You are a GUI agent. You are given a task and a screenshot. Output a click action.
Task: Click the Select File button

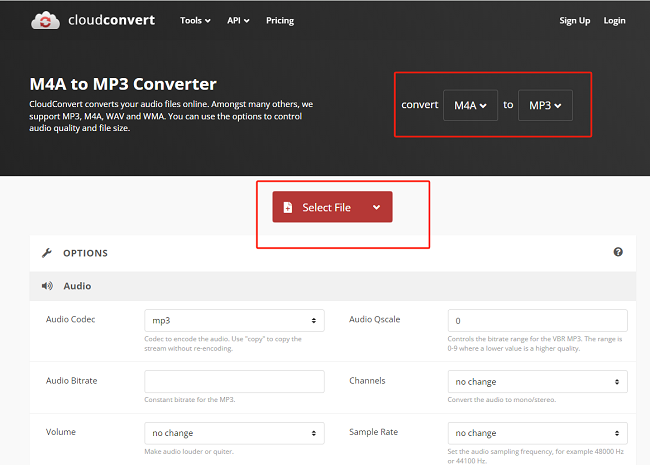click(x=332, y=207)
